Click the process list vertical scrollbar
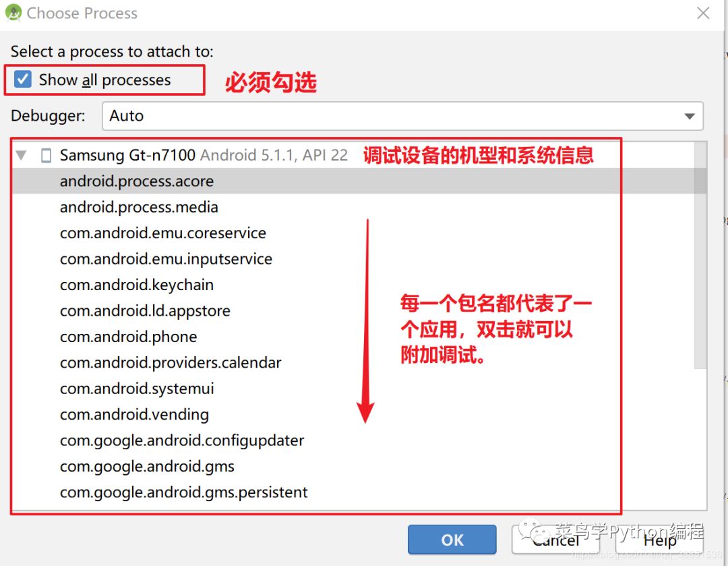This screenshot has width=728, height=566. coord(700,256)
